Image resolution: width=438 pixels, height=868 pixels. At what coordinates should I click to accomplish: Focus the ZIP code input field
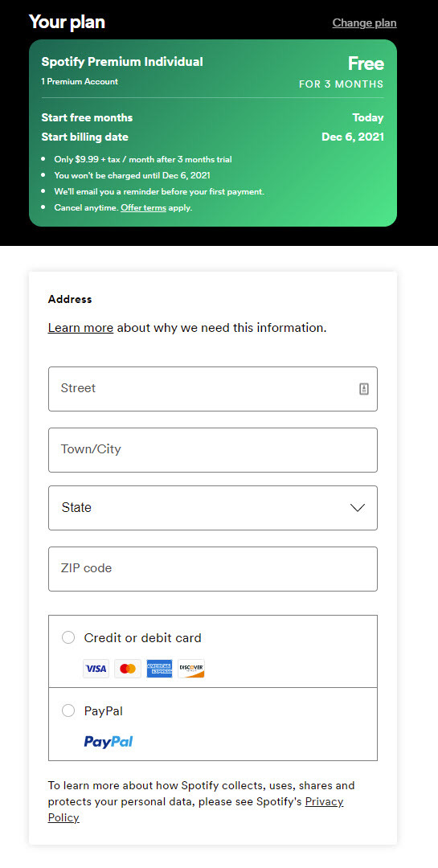(213, 568)
